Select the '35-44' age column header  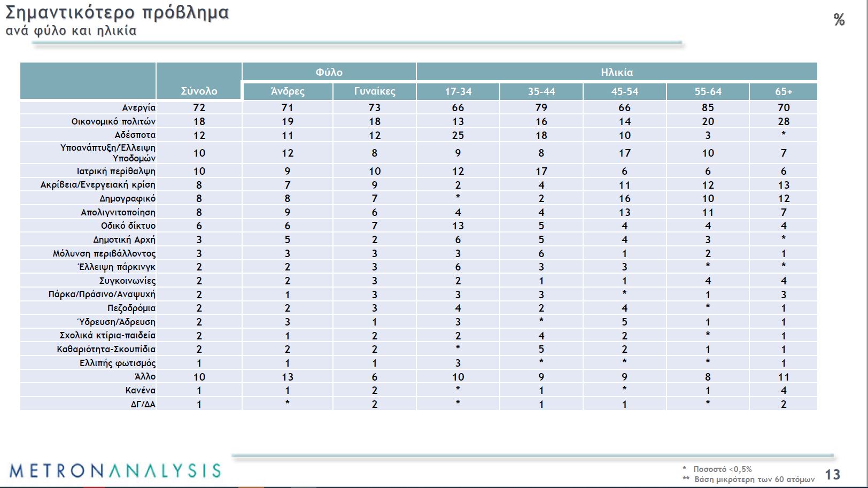tap(541, 91)
